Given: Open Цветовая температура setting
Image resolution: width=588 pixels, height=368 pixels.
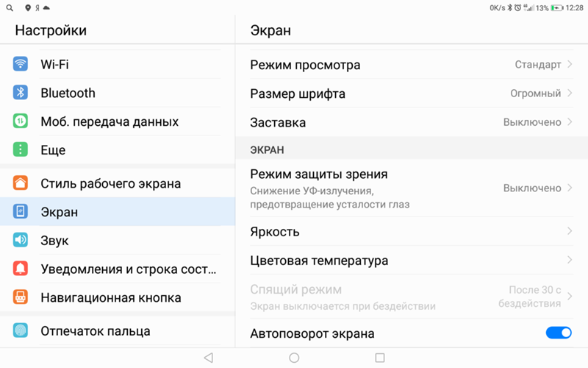Looking at the screenshot, I should [x=412, y=261].
